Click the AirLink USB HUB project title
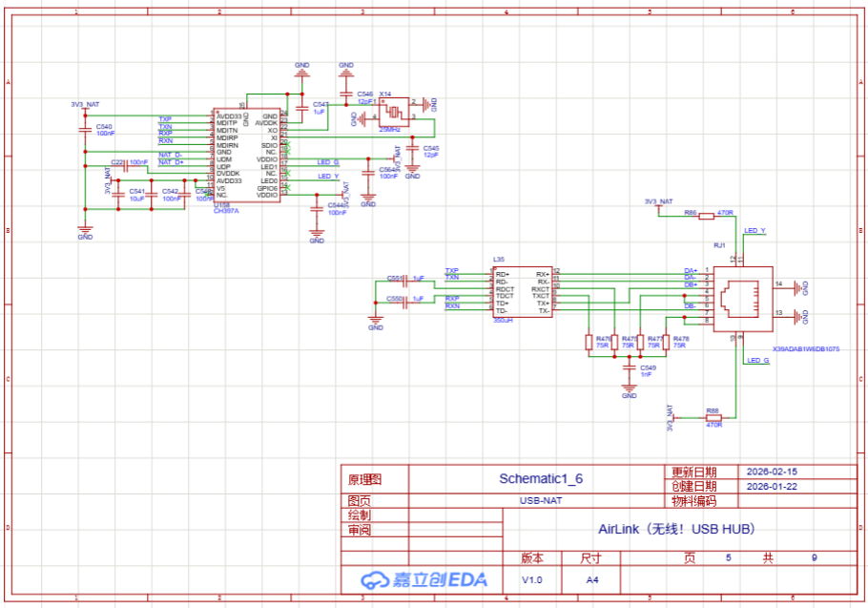 (676, 529)
